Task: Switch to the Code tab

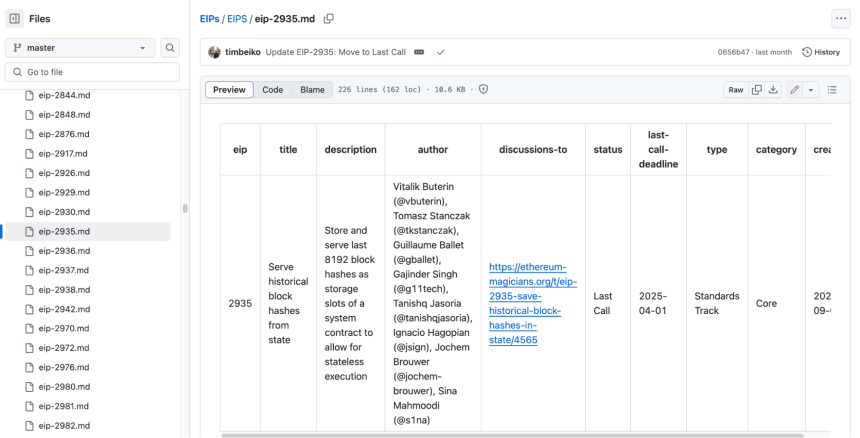Action: click(273, 90)
